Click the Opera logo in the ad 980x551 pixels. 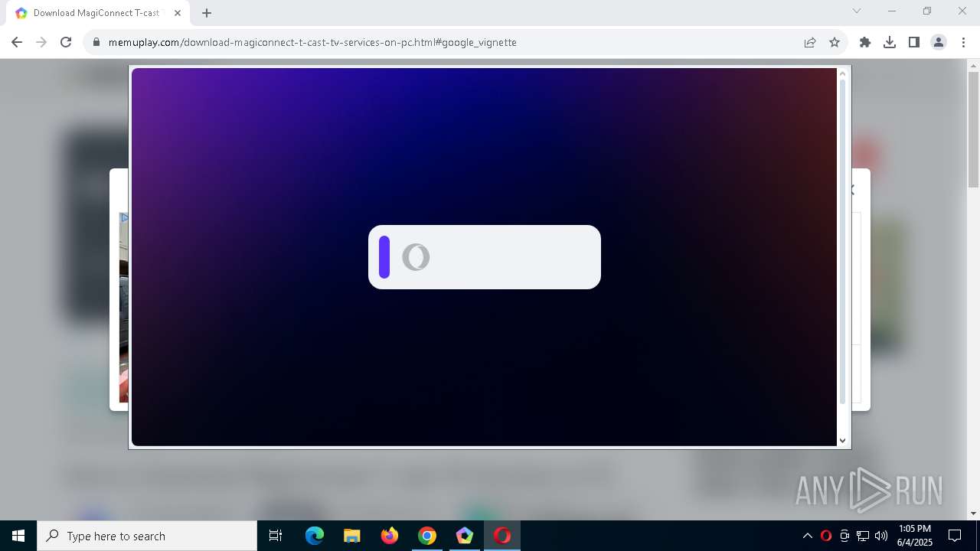(416, 257)
